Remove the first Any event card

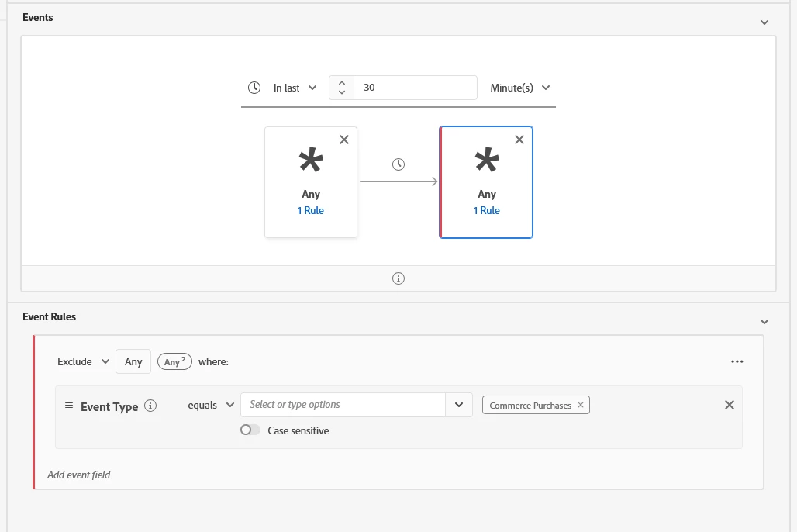(x=344, y=140)
